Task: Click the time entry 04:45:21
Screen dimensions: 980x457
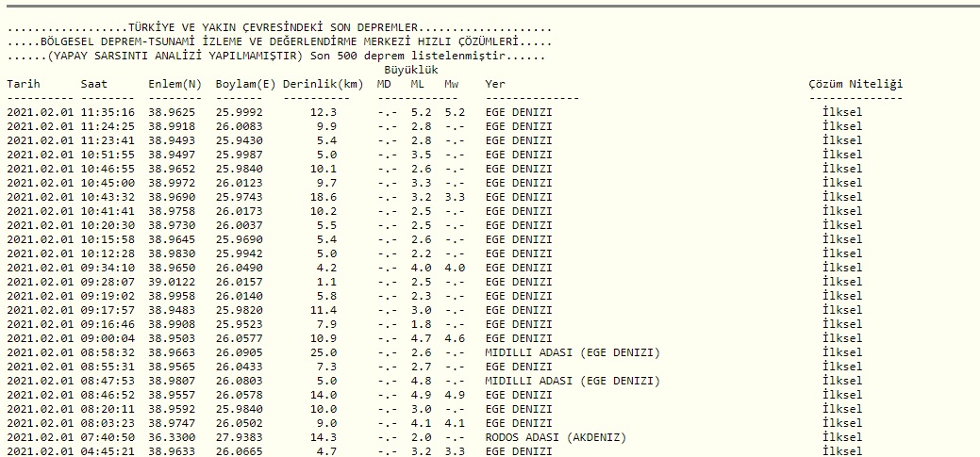Action: coord(108,451)
